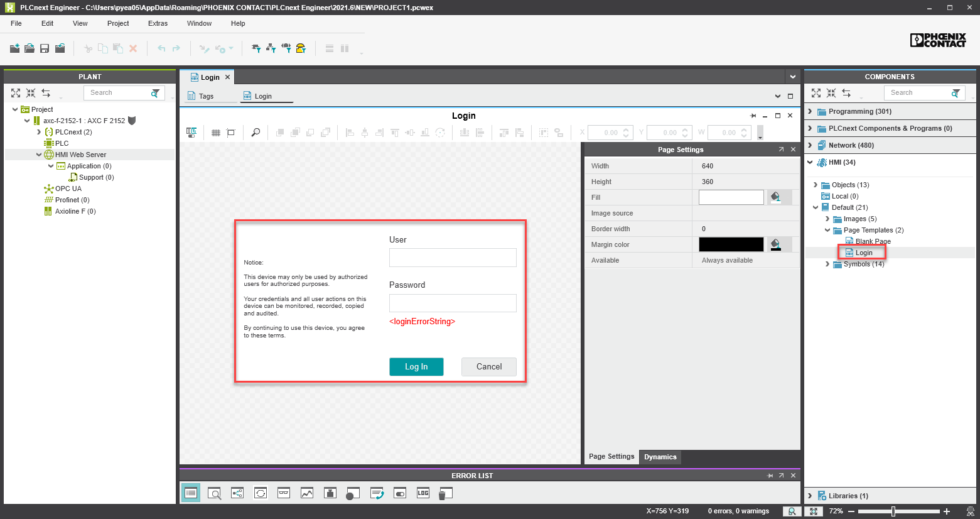This screenshot has width=980, height=519.
Task: Expand all nodes in the COMPONENTS panel
Action: [816, 93]
